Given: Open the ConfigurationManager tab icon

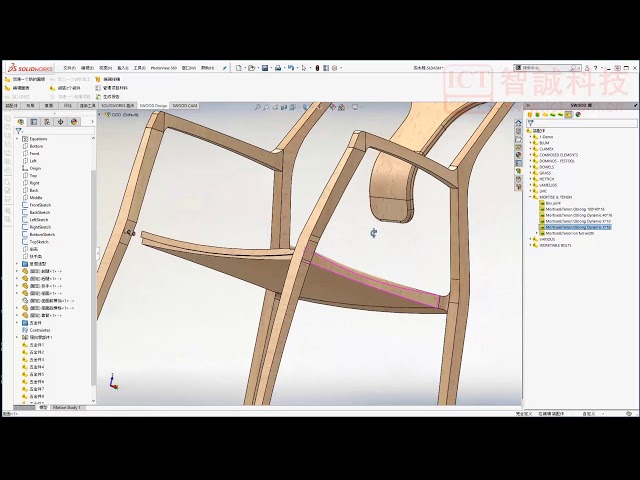Looking at the screenshot, I should click(x=47, y=122).
